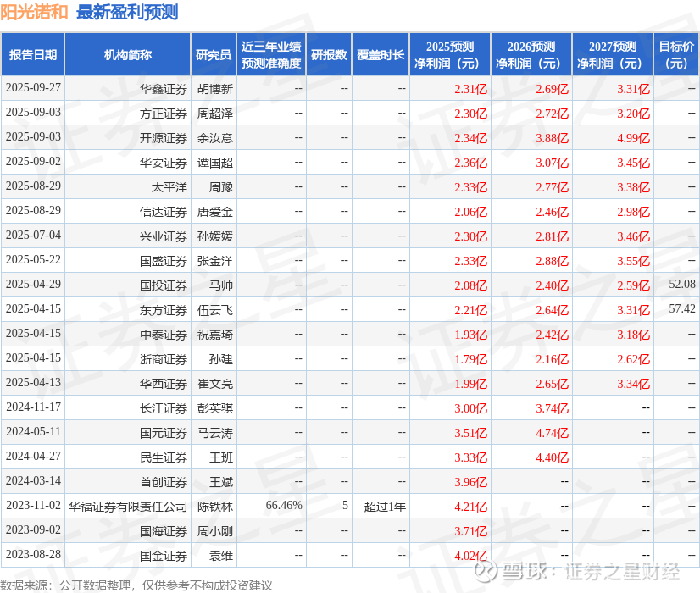The height and width of the screenshot is (593, 700).
Task: Click the 2025预测净利润 column header
Action: coord(450,54)
